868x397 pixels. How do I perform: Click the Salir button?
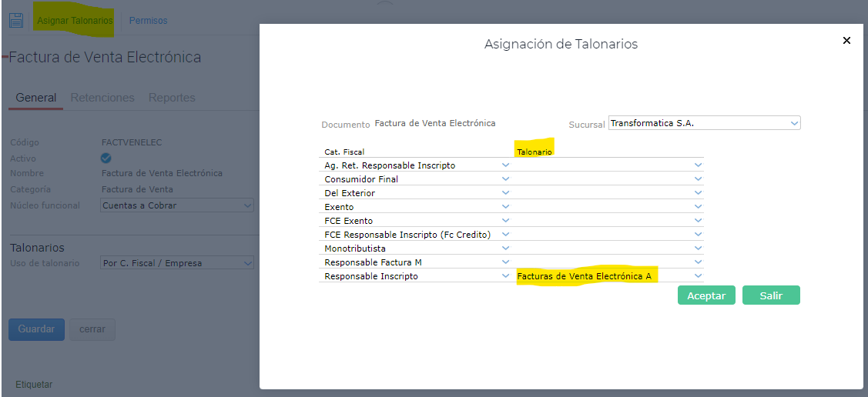tap(771, 295)
